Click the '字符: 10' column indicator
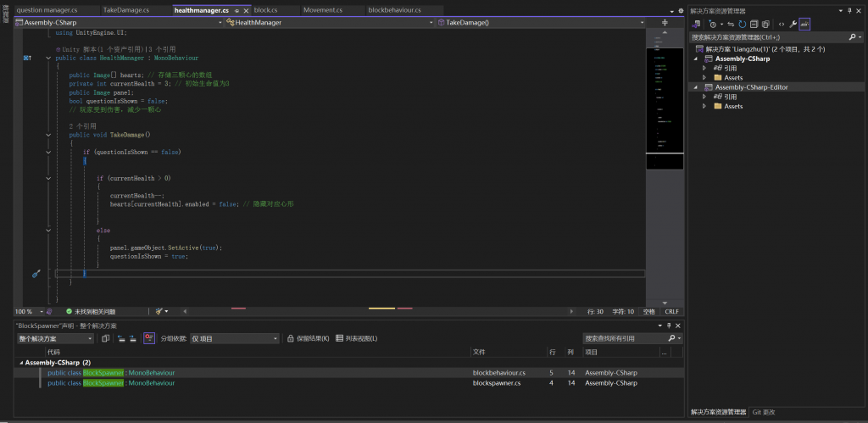 623,312
